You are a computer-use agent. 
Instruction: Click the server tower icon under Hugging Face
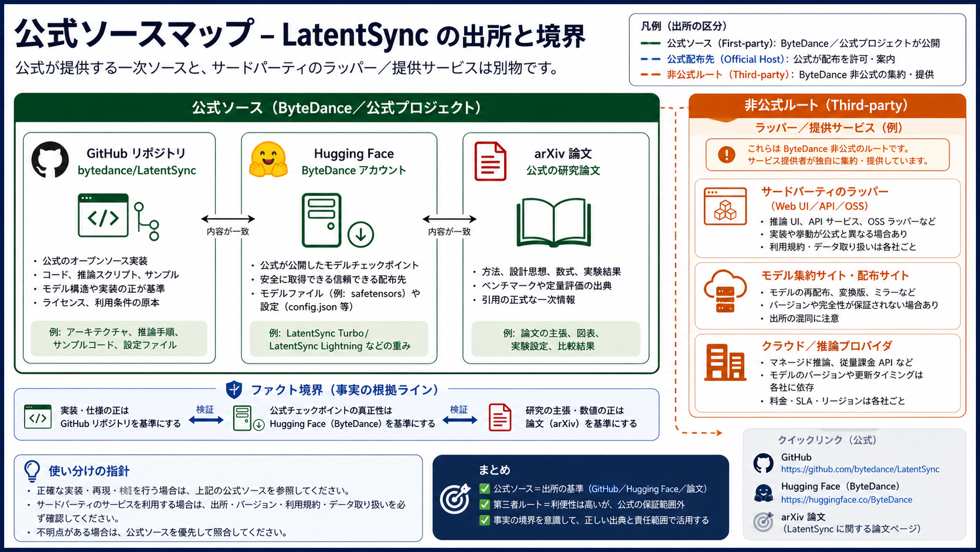[x=321, y=220]
